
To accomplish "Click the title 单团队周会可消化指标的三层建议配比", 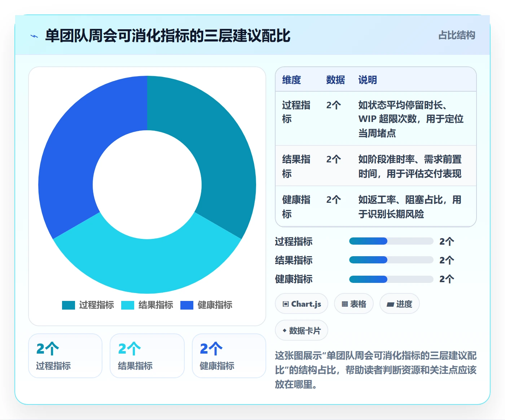I will [168, 36].
